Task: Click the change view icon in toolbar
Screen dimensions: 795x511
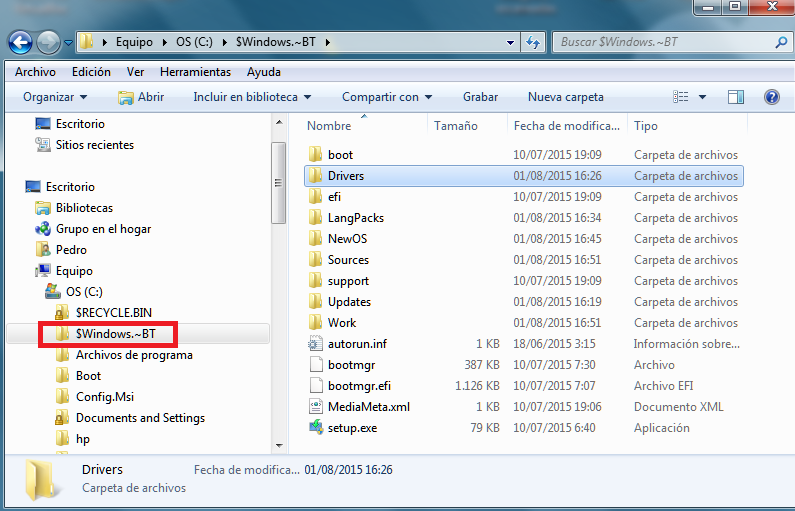Action: tap(682, 97)
